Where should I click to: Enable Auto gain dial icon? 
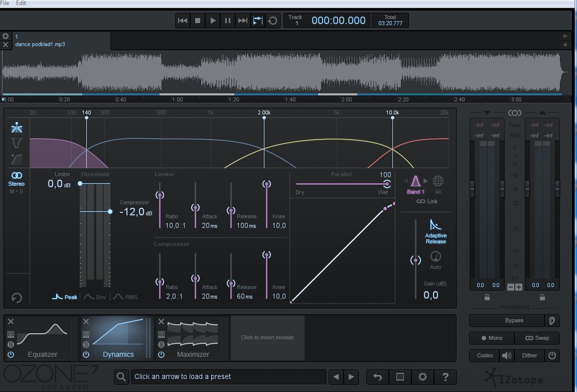pyautogui.click(x=436, y=256)
